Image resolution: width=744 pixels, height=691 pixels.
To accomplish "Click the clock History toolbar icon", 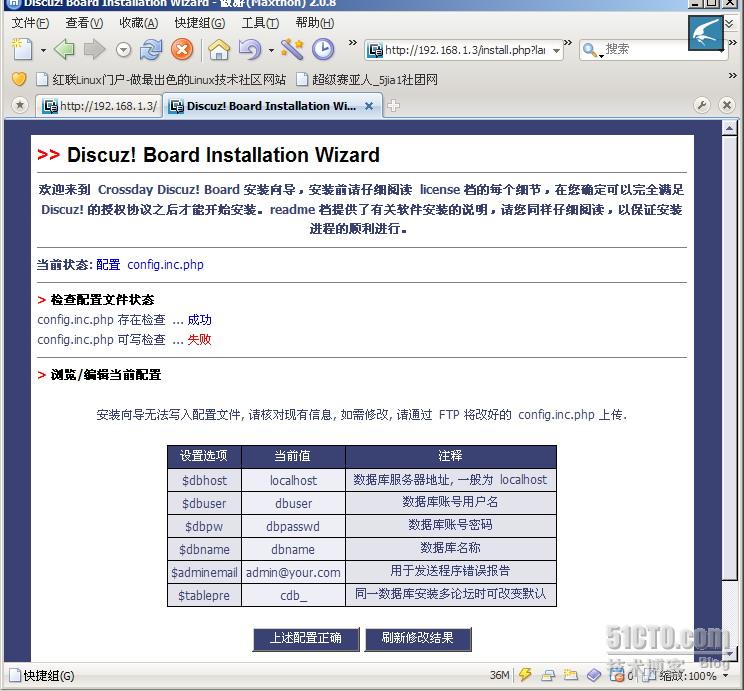I will (323, 49).
